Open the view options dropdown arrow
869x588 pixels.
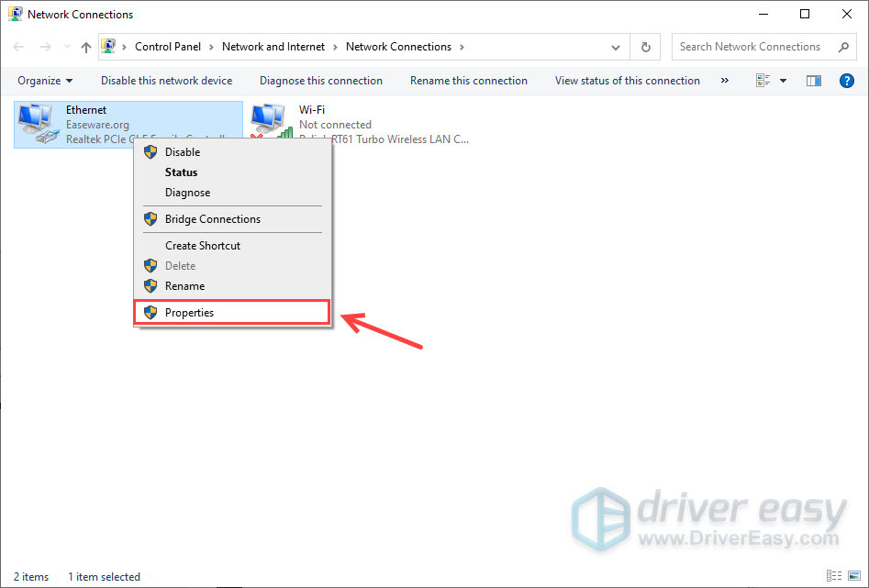783,81
